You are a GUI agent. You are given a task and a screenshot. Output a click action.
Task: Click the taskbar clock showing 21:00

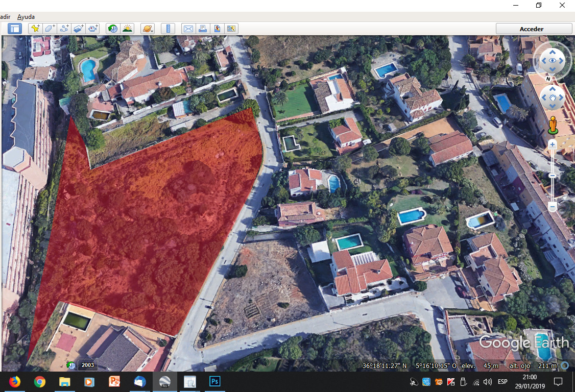(530, 377)
